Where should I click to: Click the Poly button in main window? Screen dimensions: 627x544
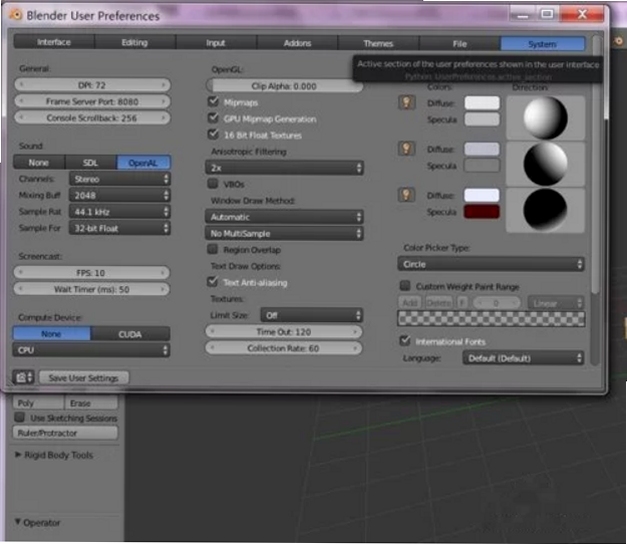[x=38, y=403]
